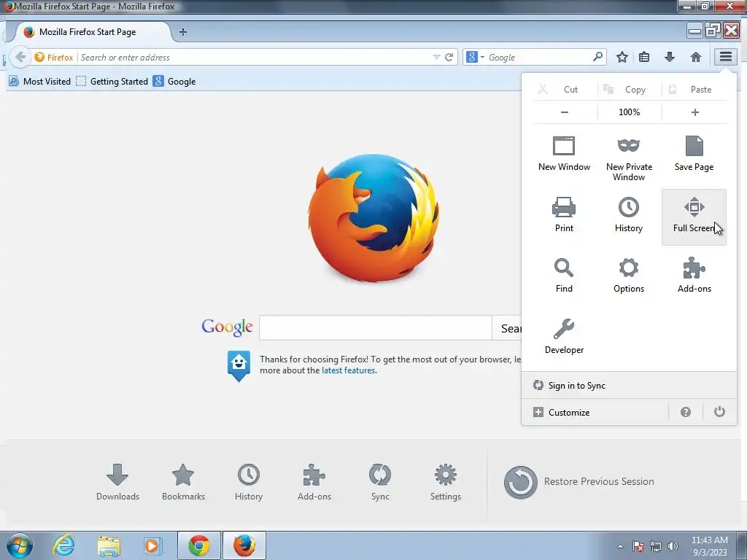This screenshot has height=560, width=747.
Task: Click the address bar input
Action: [255, 57]
